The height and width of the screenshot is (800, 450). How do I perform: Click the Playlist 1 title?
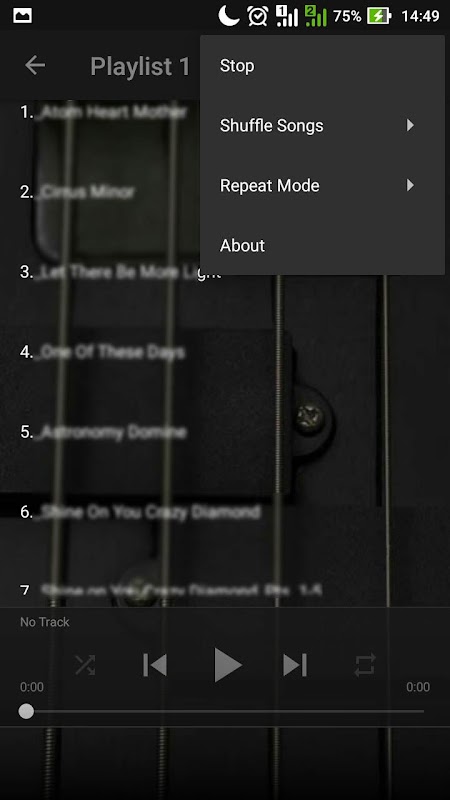click(140, 66)
